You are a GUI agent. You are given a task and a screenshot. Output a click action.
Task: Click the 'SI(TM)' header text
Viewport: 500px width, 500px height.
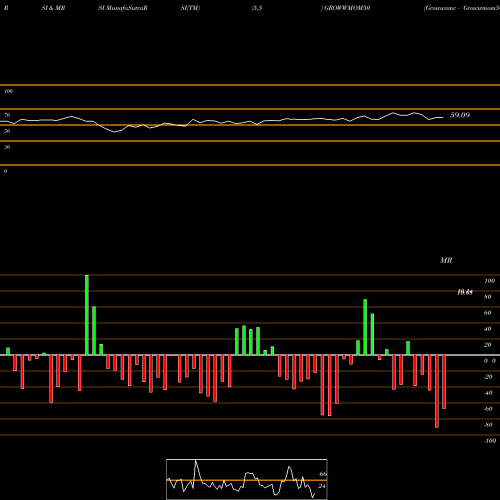click(190, 8)
